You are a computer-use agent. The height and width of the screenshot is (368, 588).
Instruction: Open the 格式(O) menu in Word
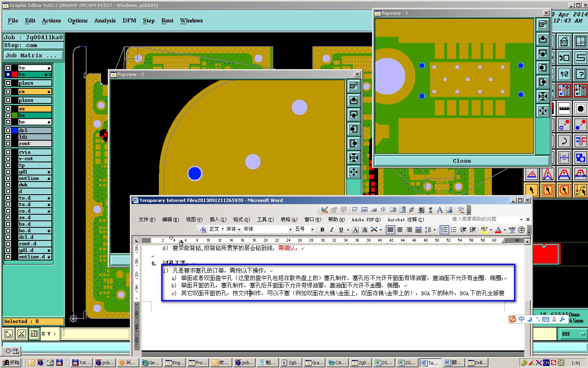(x=241, y=220)
